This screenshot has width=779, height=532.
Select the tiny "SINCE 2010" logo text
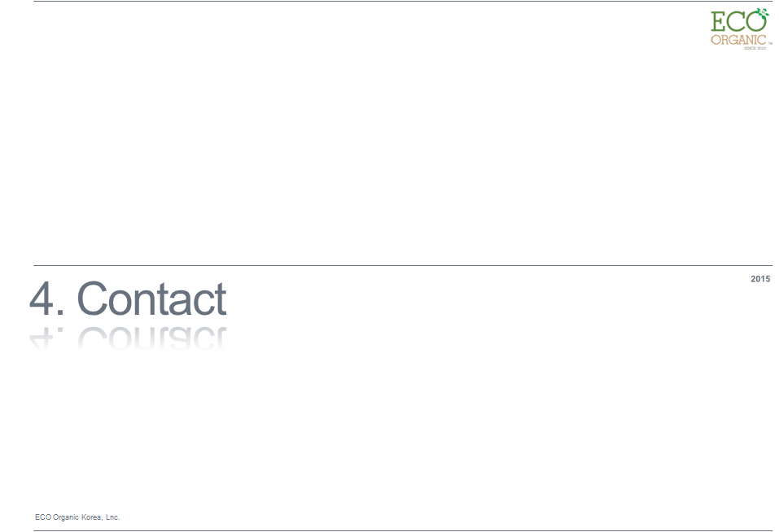click(755, 48)
